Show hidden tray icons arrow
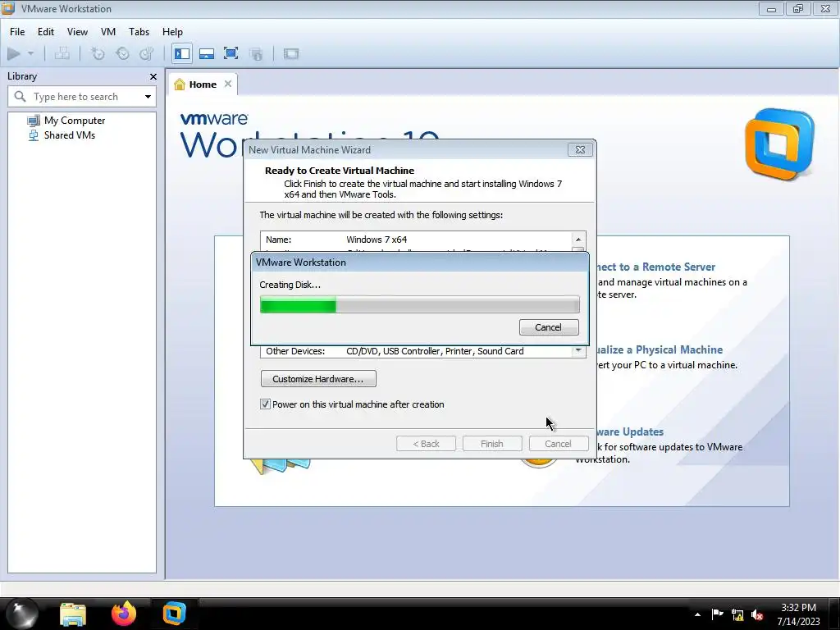 pos(697,614)
